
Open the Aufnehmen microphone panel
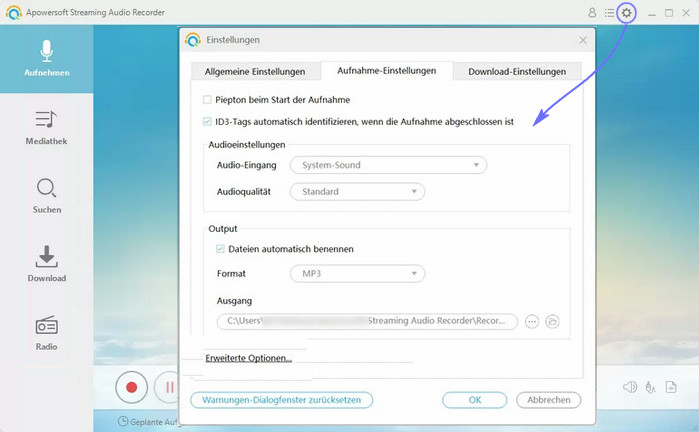pyautogui.click(x=46, y=59)
